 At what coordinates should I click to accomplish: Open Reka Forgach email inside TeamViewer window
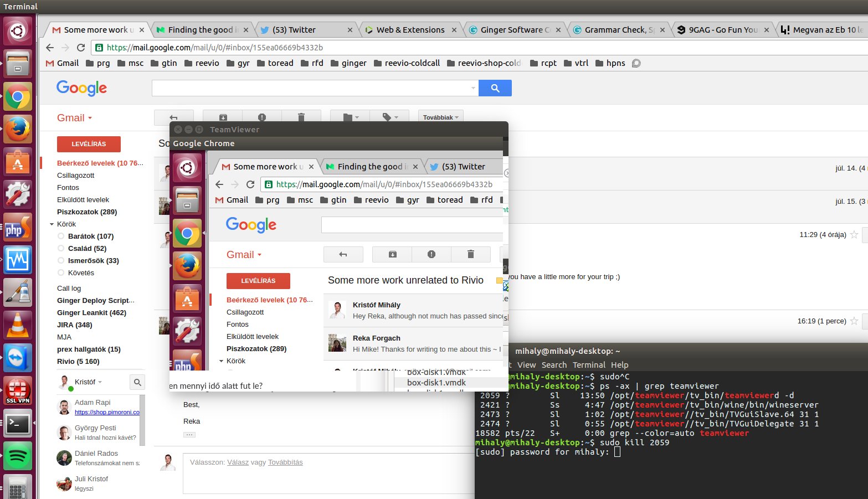tap(413, 343)
